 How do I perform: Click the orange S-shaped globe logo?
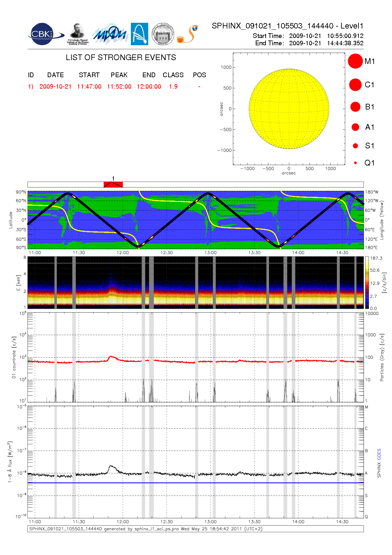pyautogui.click(x=188, y=34)
